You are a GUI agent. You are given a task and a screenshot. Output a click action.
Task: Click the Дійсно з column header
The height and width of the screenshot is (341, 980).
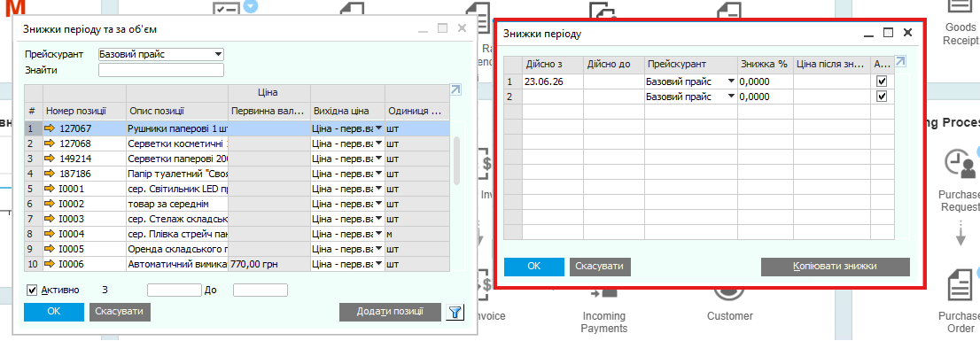(x=553, y=65)
